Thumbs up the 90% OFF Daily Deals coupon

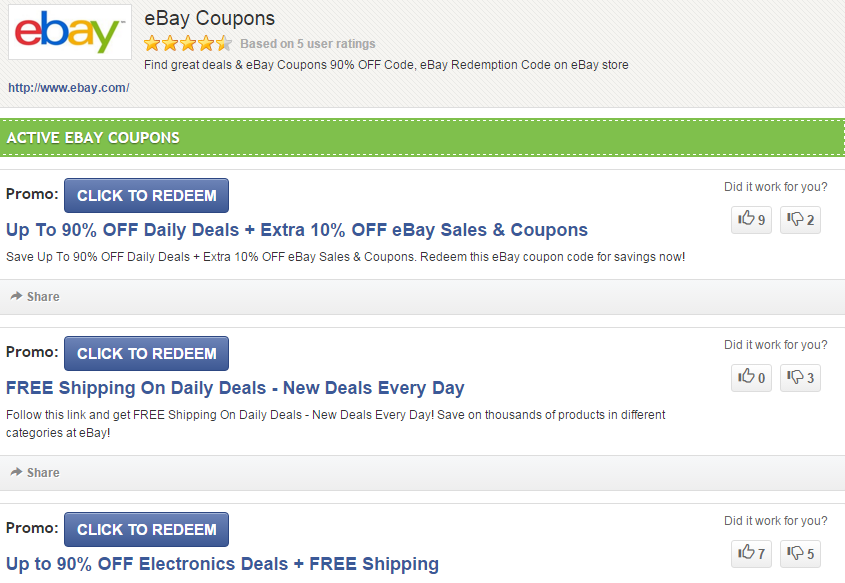(x=751, y=220)
